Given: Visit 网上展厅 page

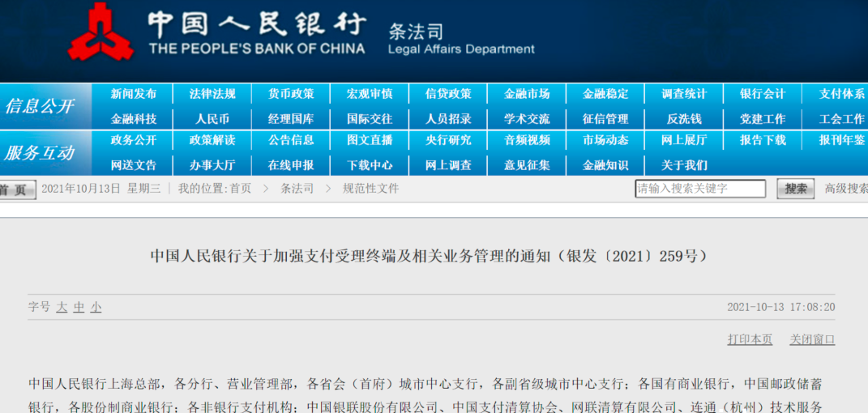Looking at the screenshot, I should click(x=684, y=140).
